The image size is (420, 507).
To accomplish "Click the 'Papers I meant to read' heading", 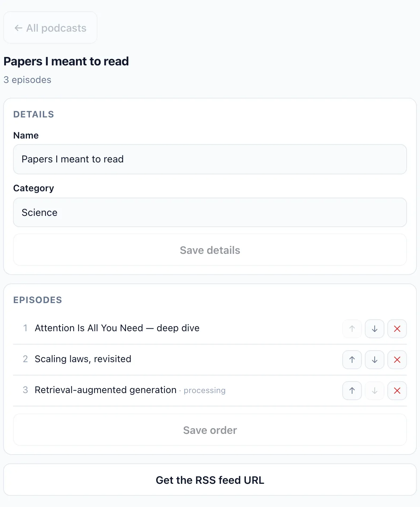I will click(x=66, y=61).
